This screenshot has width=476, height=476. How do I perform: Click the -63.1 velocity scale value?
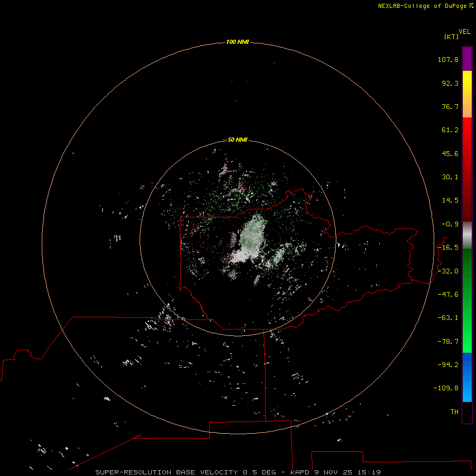click(x=448, y=318)
